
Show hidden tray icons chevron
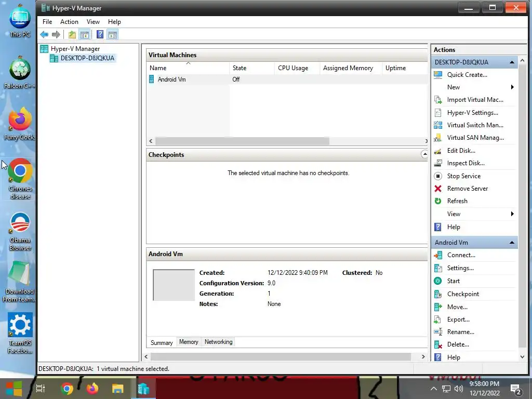[x=434, y=389]
